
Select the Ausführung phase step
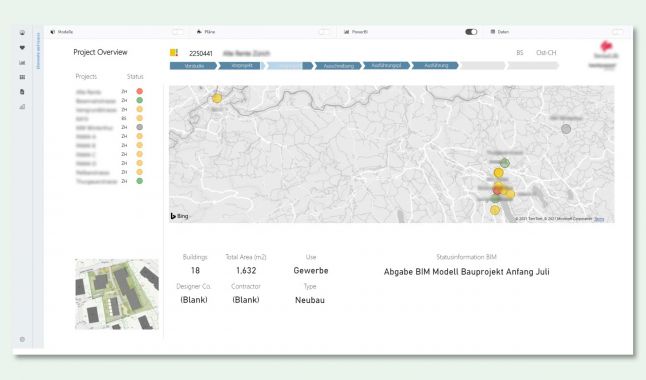click(435, 66)
